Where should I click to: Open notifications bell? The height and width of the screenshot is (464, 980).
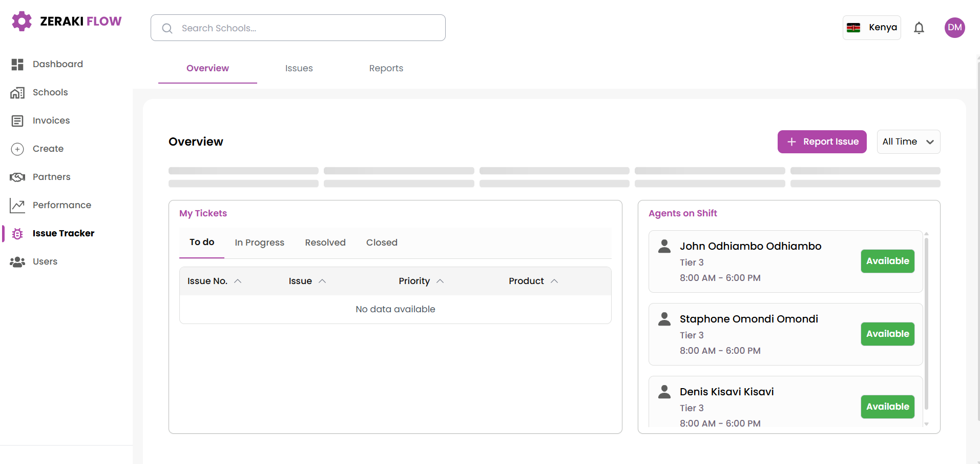[919, 28]
